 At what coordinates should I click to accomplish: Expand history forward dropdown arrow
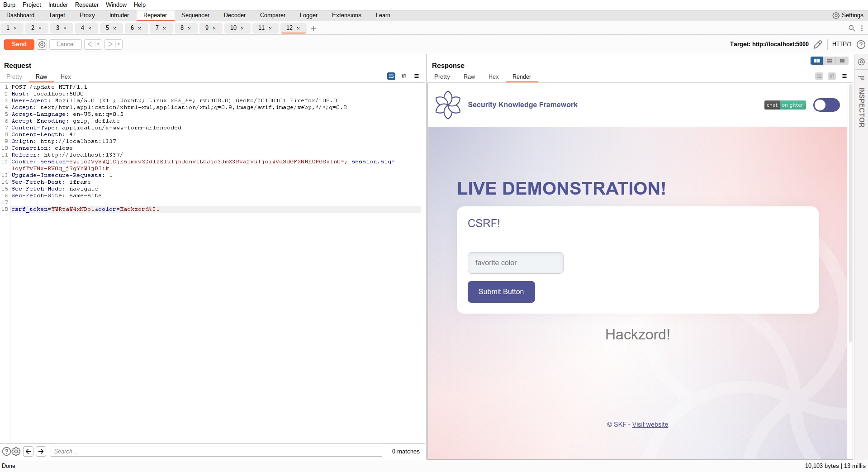pos(119,44)
